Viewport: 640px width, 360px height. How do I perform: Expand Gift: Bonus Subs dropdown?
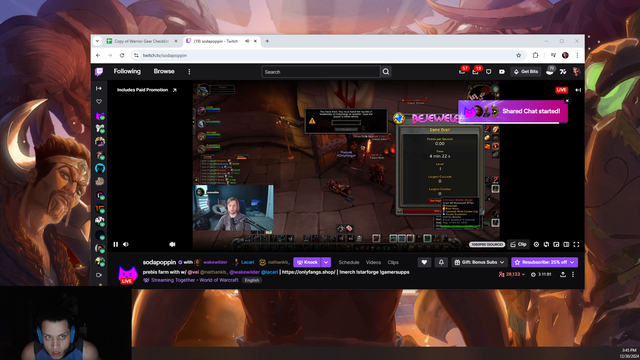pyautogui.click(x=502, y=262)
